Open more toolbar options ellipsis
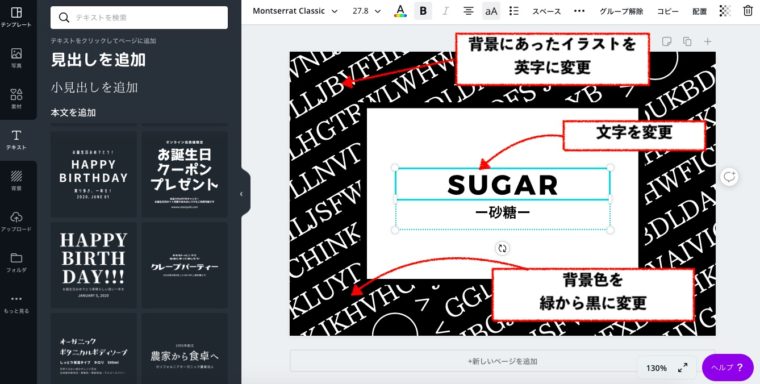The height and width of the screenshot is (384, 760). click(x=579, y=11)
